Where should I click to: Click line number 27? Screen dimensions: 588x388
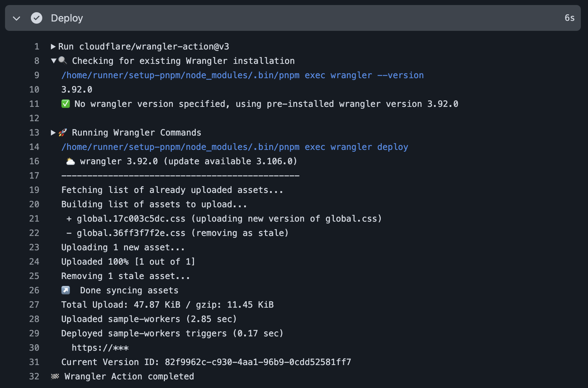[34, 305]
